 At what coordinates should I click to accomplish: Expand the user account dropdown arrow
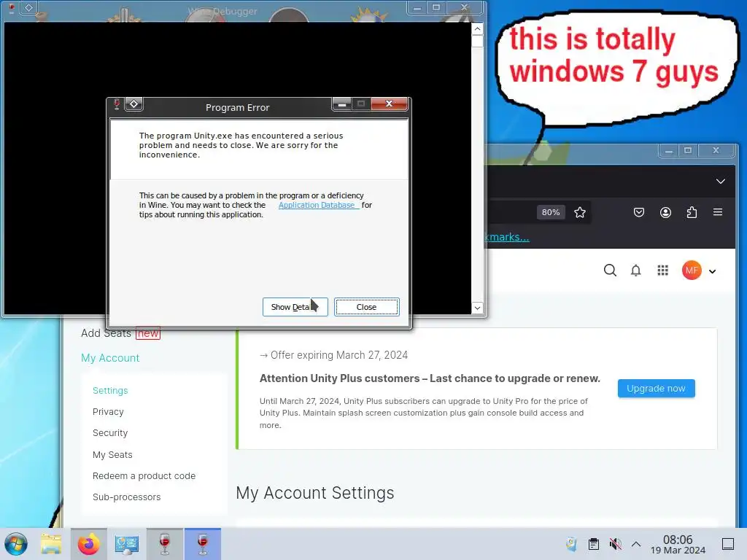[712, 271]
